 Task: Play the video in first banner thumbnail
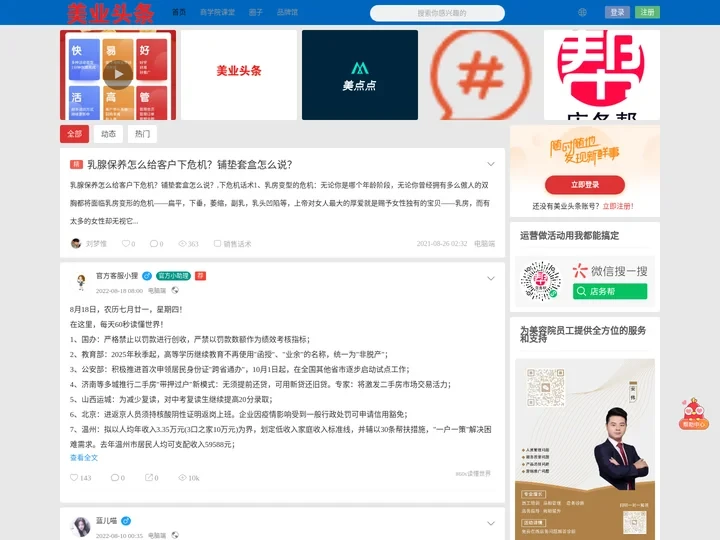point(118,74)
